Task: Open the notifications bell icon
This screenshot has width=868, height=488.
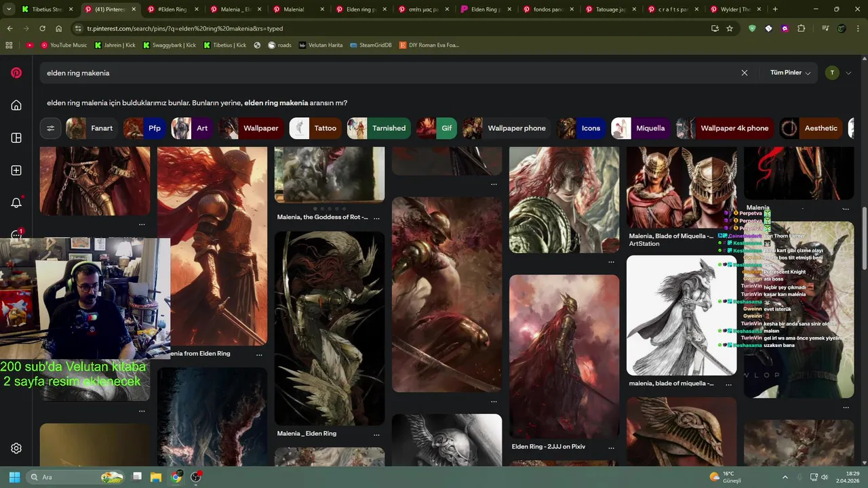Action: click(x=16, y=203)
